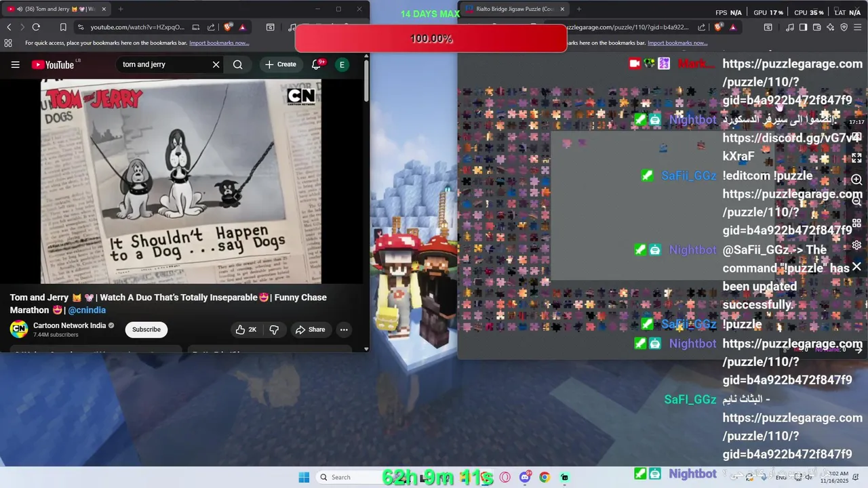The width and height of the screenshot is (868, 488).
Task: Zoom out on the jigsaw puzzle
Action: pos(856,202)
